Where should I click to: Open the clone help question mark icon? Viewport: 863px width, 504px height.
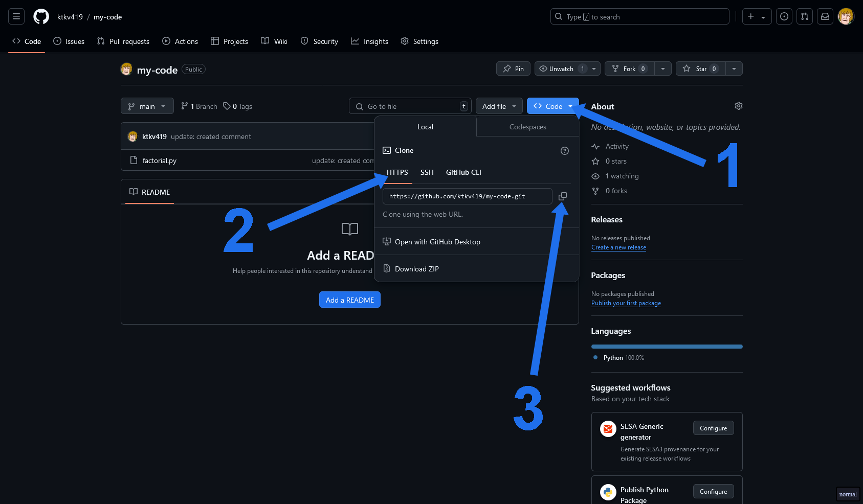click(565, 151)
